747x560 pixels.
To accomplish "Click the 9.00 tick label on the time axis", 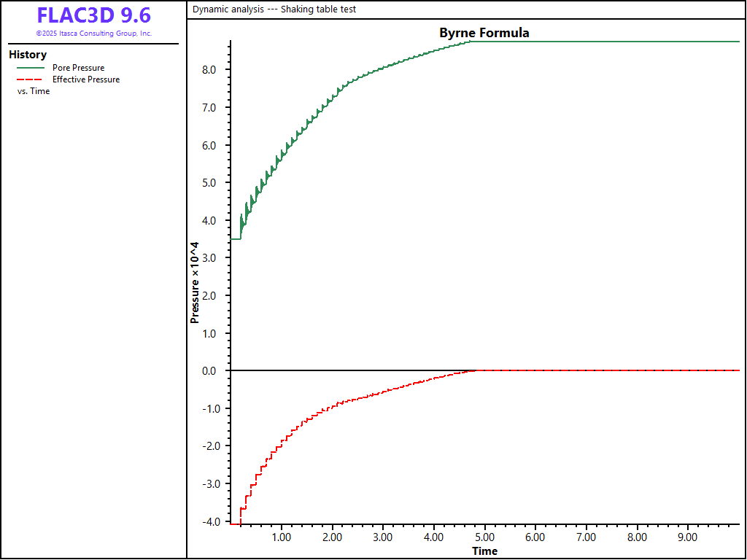I will click(688, 537).
